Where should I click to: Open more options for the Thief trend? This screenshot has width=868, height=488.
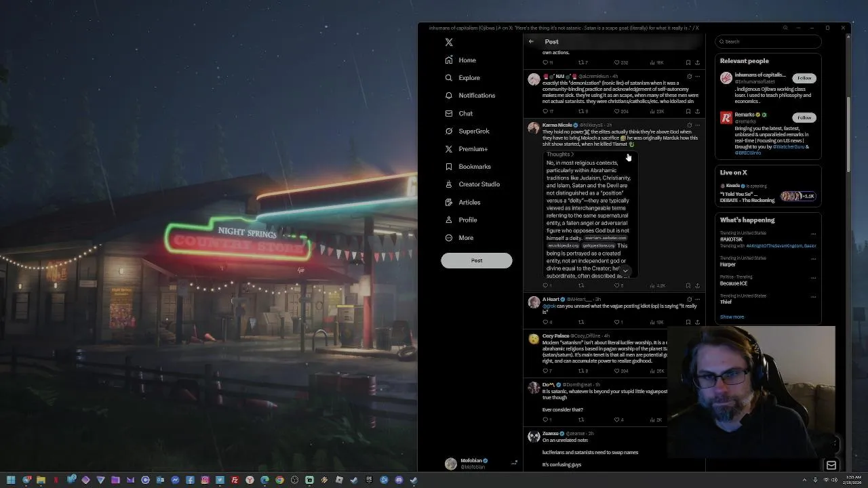point(813,296)
